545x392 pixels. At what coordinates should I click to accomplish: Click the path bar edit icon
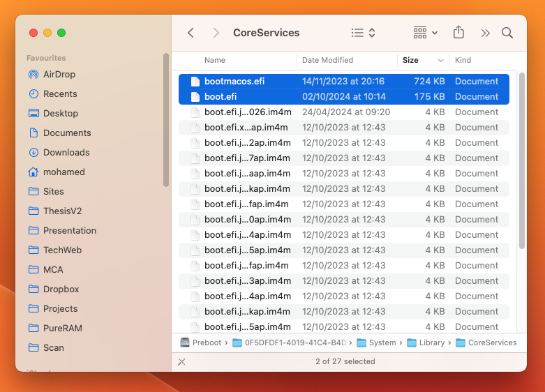182,361
